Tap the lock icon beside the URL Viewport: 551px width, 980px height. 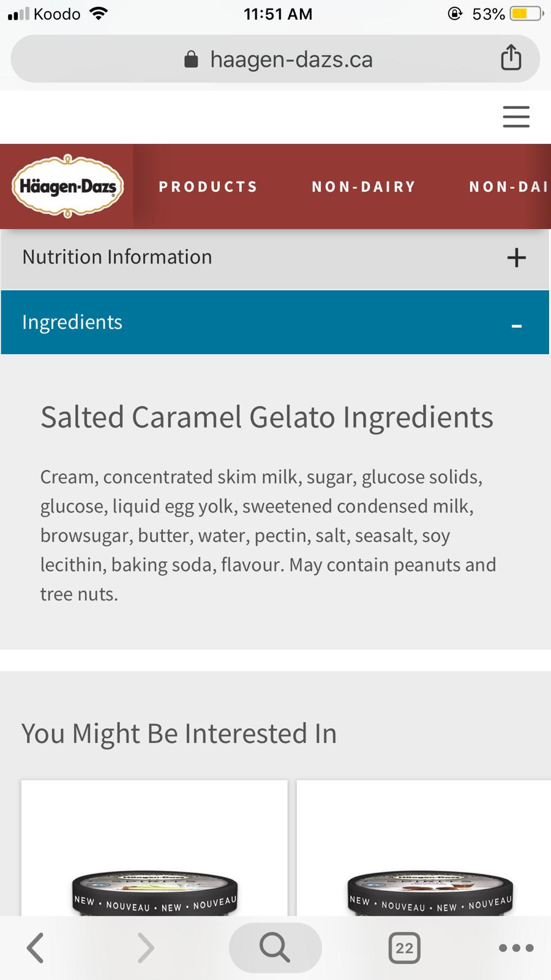point(191,59)
